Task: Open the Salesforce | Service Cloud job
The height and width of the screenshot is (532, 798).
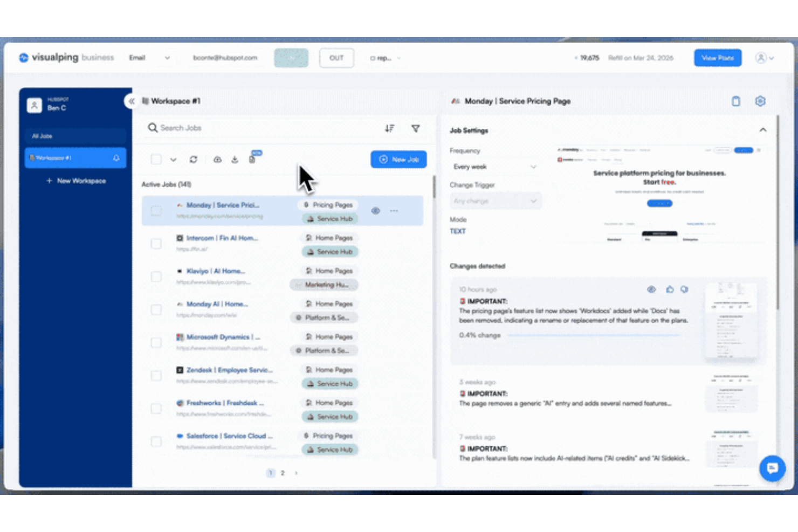Action: 230,436
